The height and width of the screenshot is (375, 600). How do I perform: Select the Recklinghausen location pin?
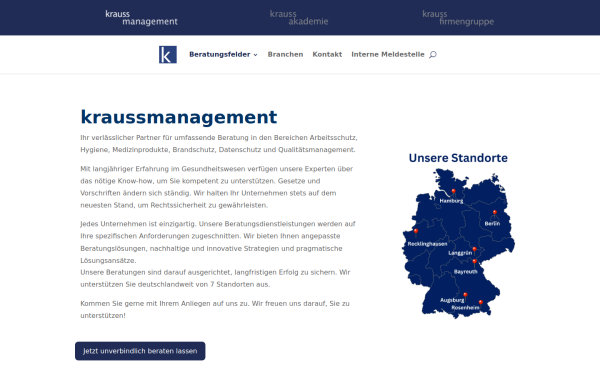(x=416, y=232)
